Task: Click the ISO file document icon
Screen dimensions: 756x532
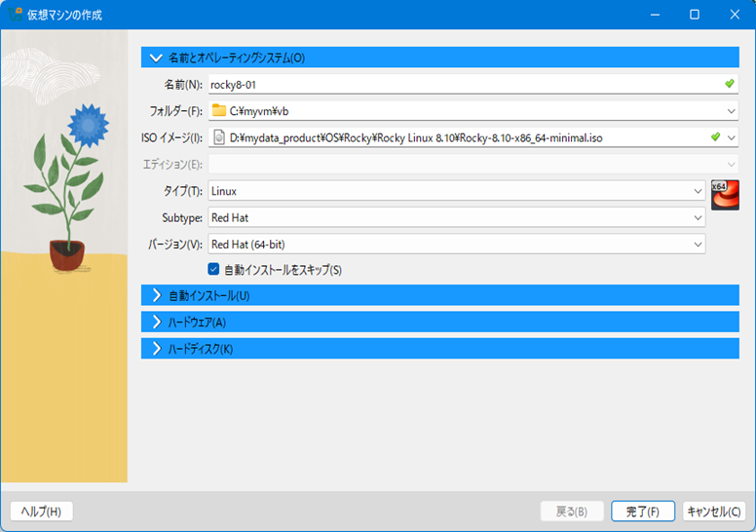Action: 219,137
